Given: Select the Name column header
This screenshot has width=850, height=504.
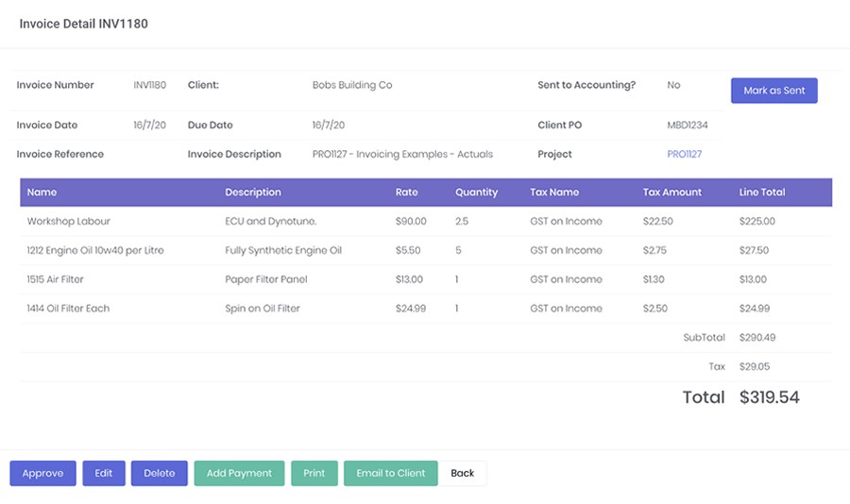Looking at the screenshot, I should click(42, 193).
